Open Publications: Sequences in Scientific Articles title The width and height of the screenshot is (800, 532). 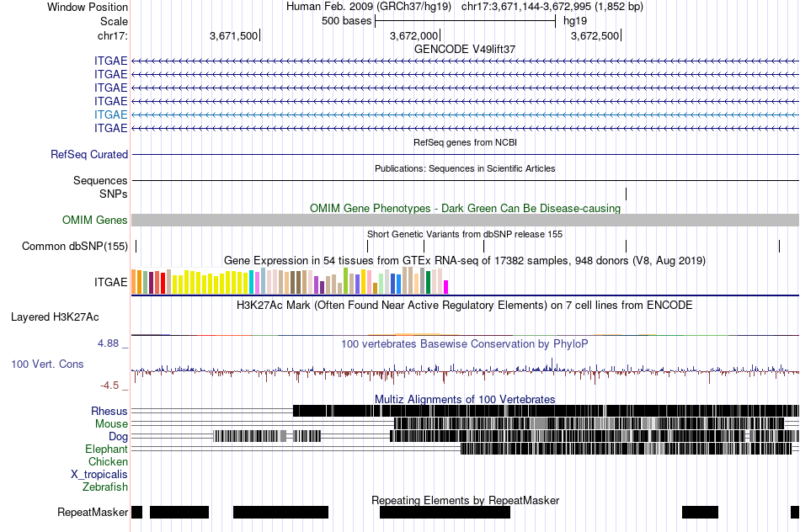click(465, 168)
